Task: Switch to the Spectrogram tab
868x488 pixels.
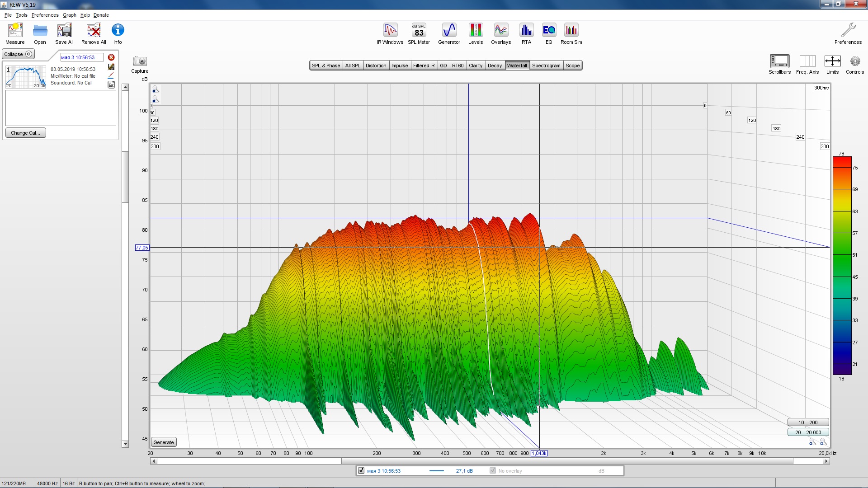Action: (546, 66)
